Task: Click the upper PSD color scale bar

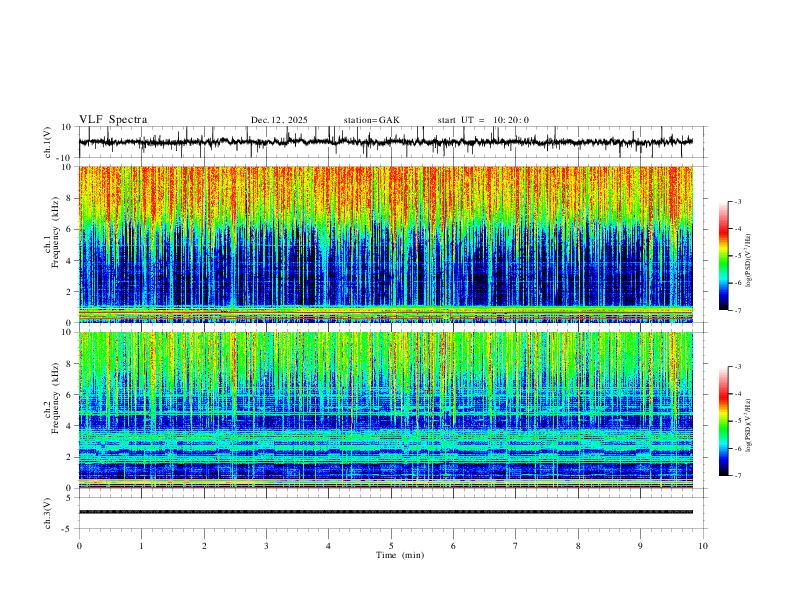Action: (x=724, y=256)
